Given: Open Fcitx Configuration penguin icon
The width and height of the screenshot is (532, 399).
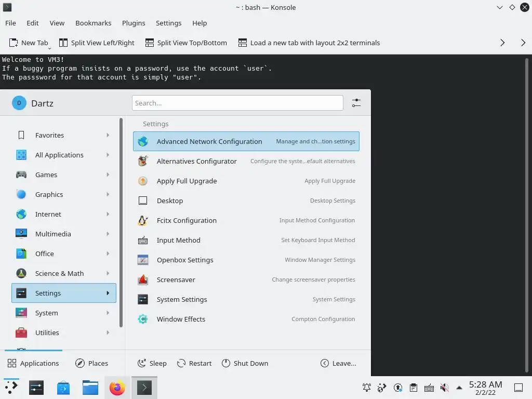Looking at the screenshot, I should point(143,220).
